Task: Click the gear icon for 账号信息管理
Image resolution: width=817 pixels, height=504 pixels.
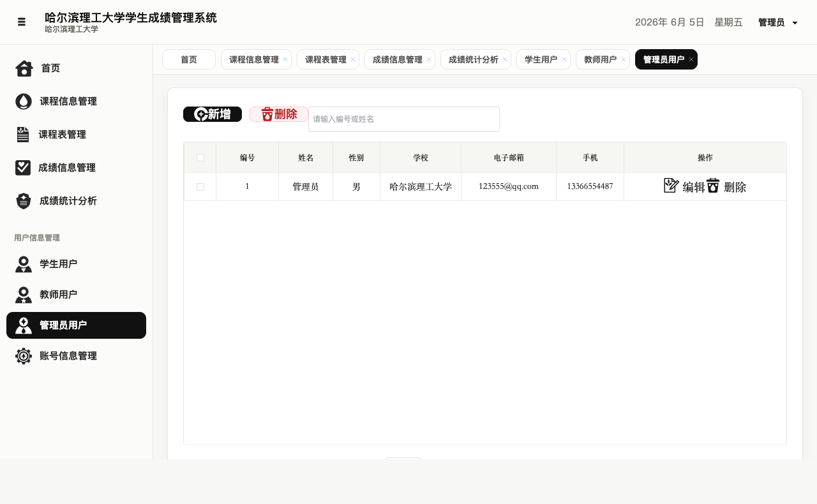Action: (24, 356)
